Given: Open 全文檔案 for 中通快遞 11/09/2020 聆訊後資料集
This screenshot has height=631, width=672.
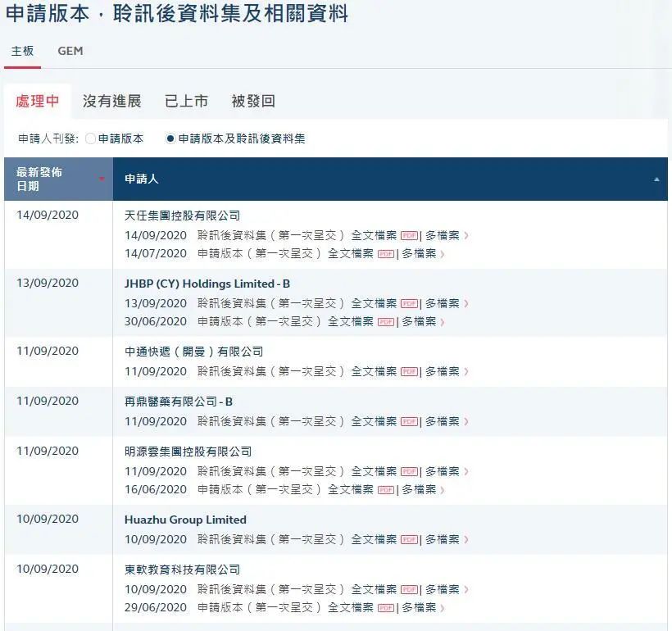Looking at the screenshot, I should (374, 371).
